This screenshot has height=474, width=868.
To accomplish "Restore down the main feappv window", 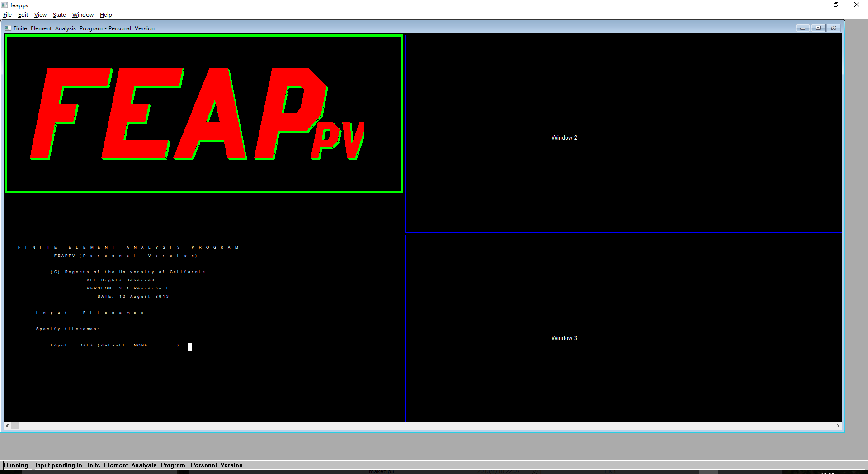I will coord(836,5).
